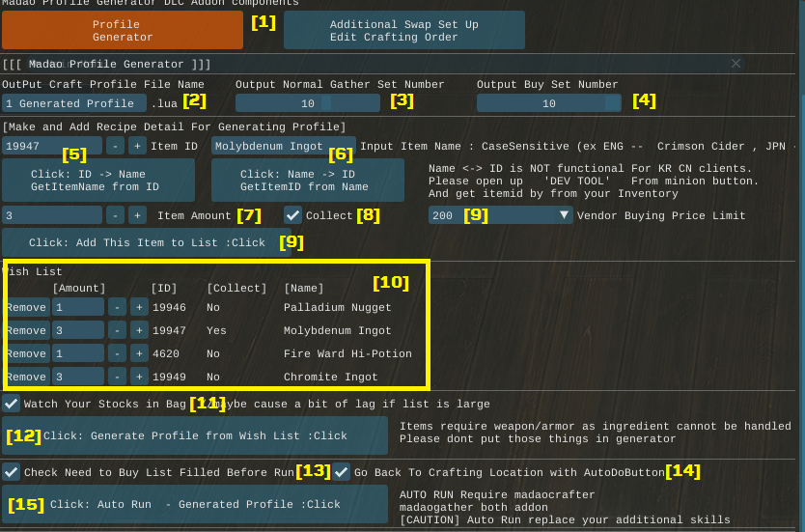Toggle Watch Your Stocks in Bag checkbox

[11, 404]
